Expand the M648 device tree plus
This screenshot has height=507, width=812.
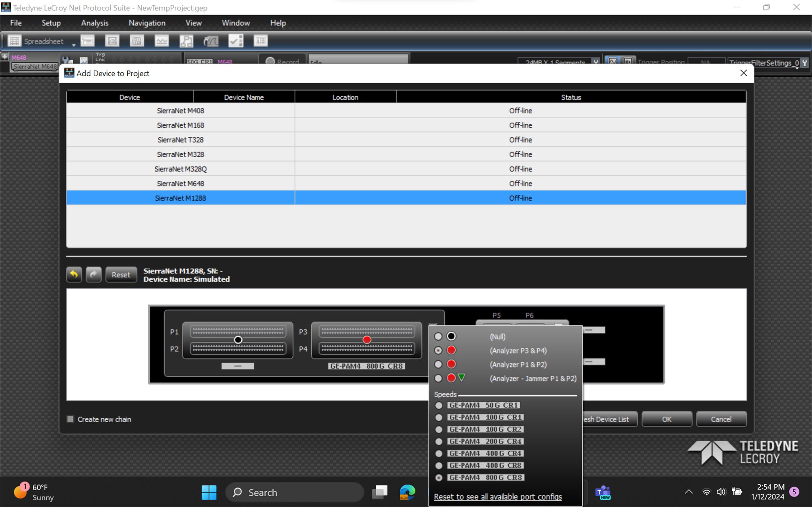click(x=4, y=57)
